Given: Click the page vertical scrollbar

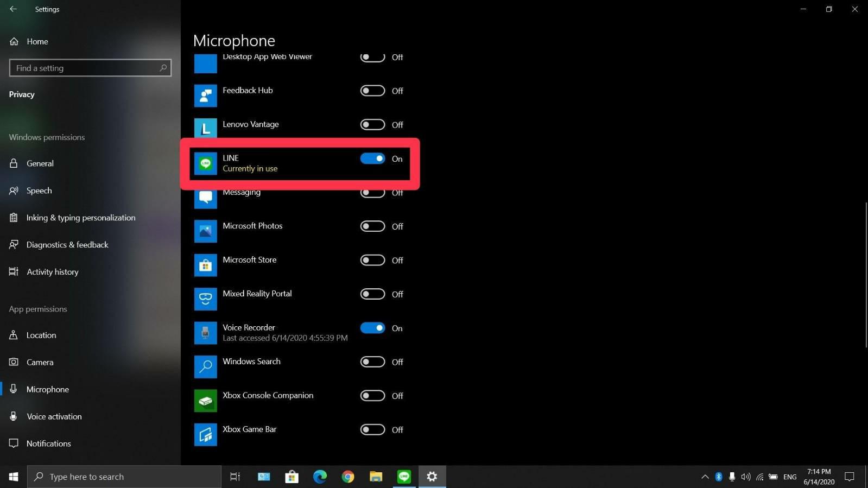Looking at the screenshot, I should [865, 275].
